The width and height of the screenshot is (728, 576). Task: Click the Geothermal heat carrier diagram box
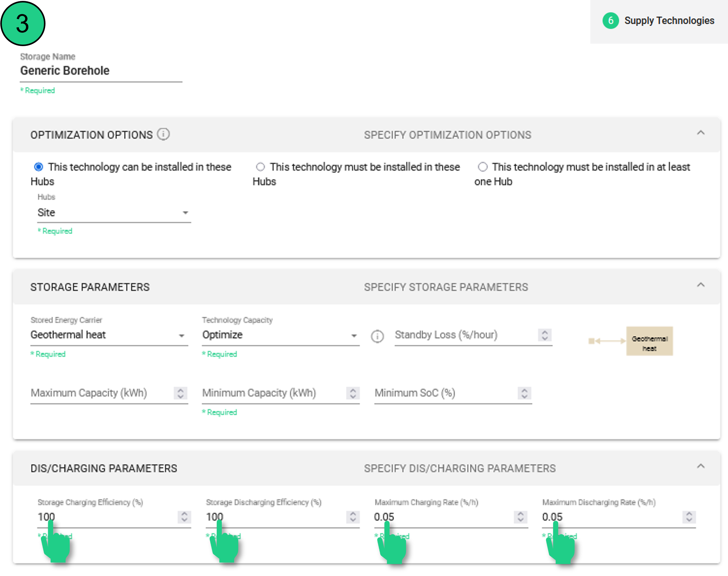click(x=649, y=341)
